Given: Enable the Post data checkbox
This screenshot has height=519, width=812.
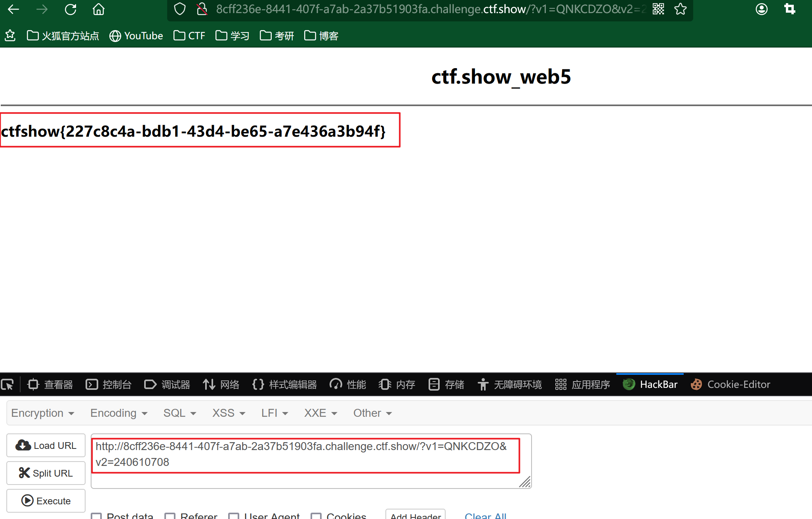Looking at the screenshot, I should [96, 516].
